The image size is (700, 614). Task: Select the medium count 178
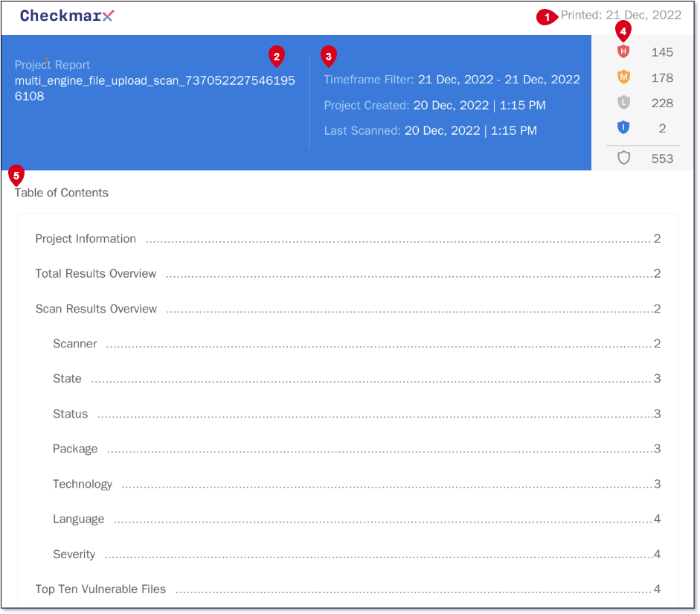pyautogui.click(x=662, y=78)
